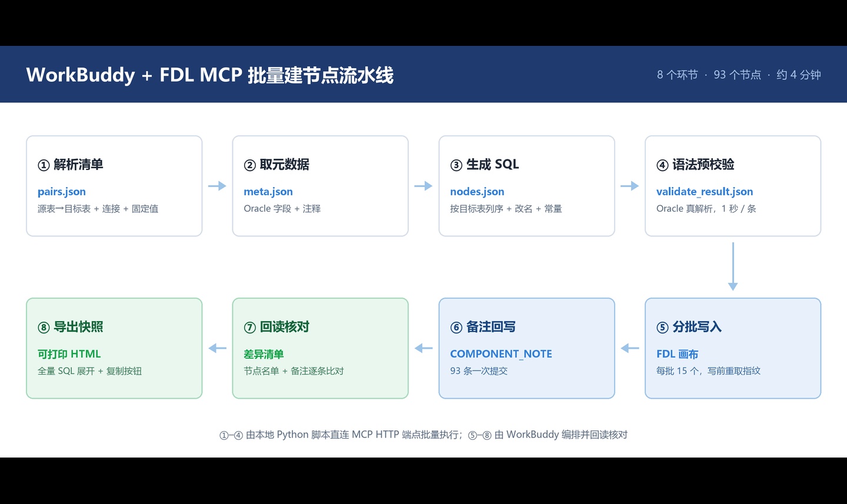This screenshot has height=504, width=847.
Task: Click the file name "meta.json"
Action: click(268, 192)
